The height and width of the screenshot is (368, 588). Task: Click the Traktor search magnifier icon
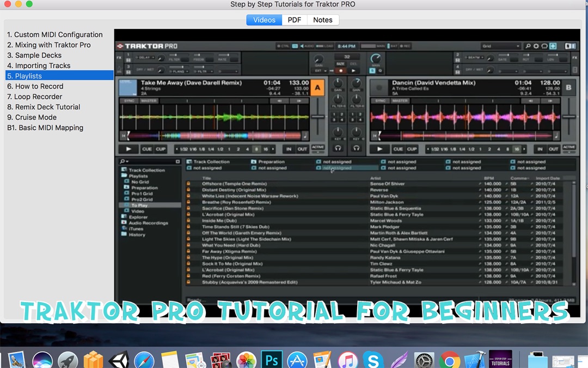(528, 46)
